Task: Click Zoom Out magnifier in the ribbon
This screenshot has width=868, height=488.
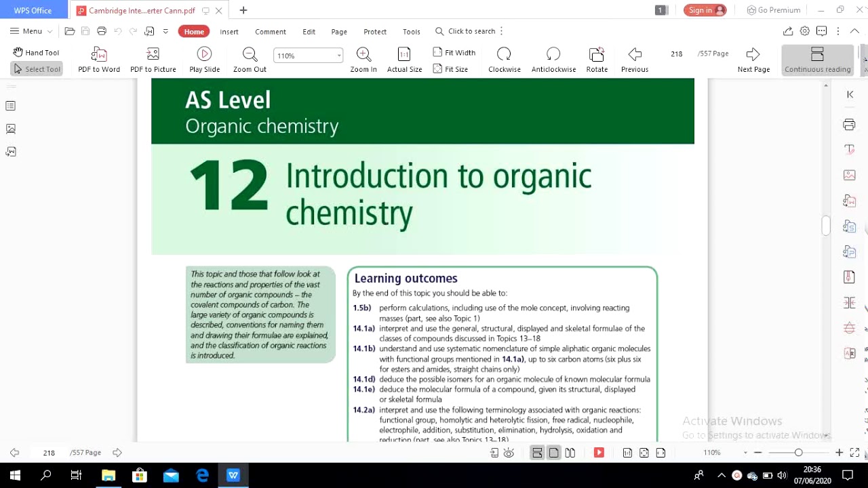Action: click(x=250, y=54)
